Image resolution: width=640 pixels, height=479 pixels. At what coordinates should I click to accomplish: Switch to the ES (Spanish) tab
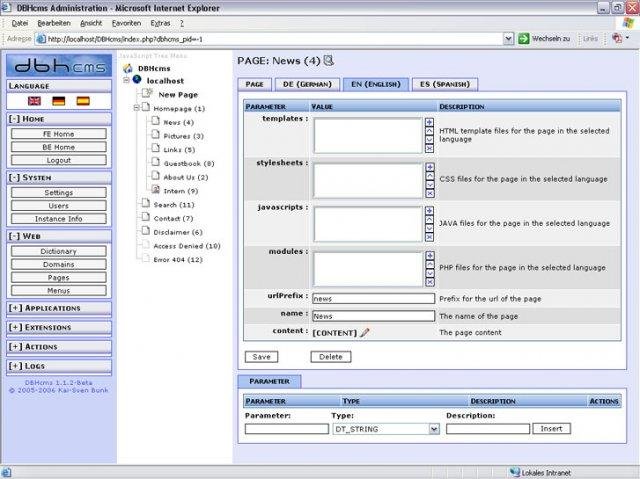pos(445,84)
